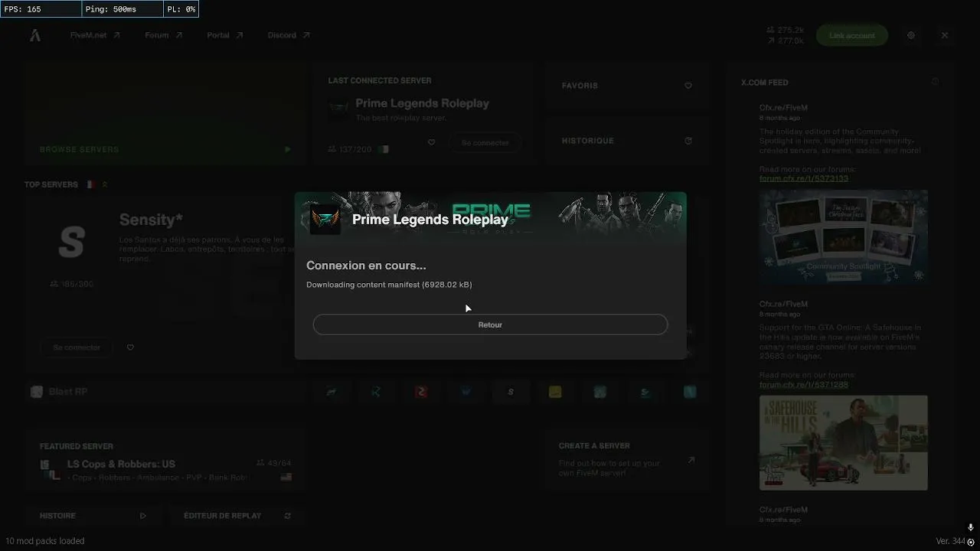This screenshot has height=551, width=980.
Task: Click the first Cfx.re/FiveM post author
Action: (x=783, y=108)
